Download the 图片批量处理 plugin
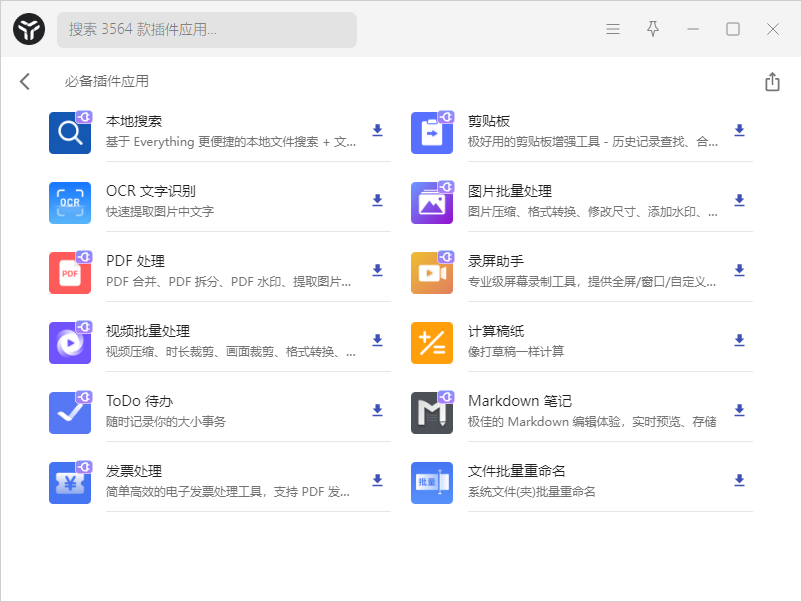The image size is (802, 602). tap(738, 200)
